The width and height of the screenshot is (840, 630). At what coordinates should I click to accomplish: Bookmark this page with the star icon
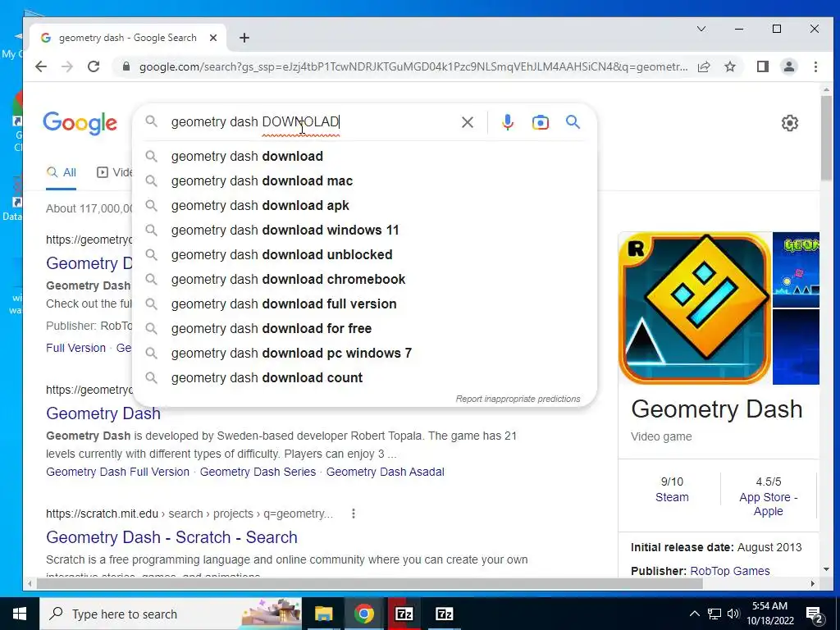point(729,66)
